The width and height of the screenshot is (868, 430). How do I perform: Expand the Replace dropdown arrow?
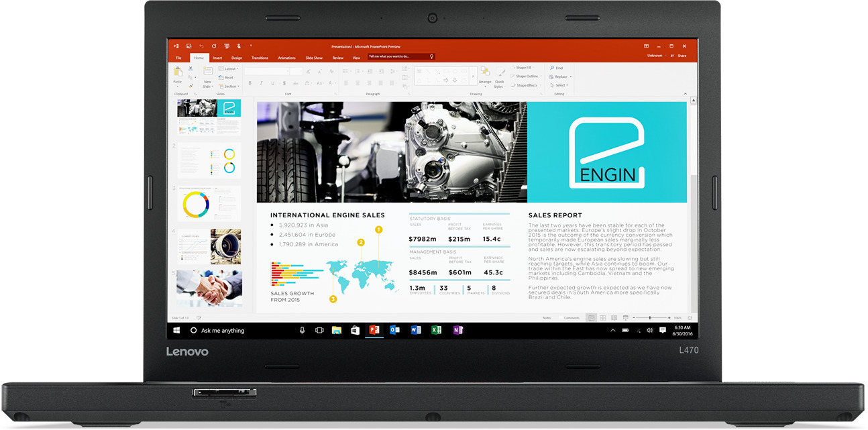[x=571, y=76]
